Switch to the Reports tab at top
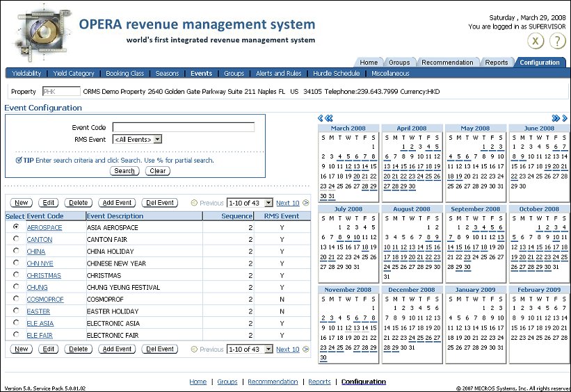The image size is (571, 392). tap(496, 63)
